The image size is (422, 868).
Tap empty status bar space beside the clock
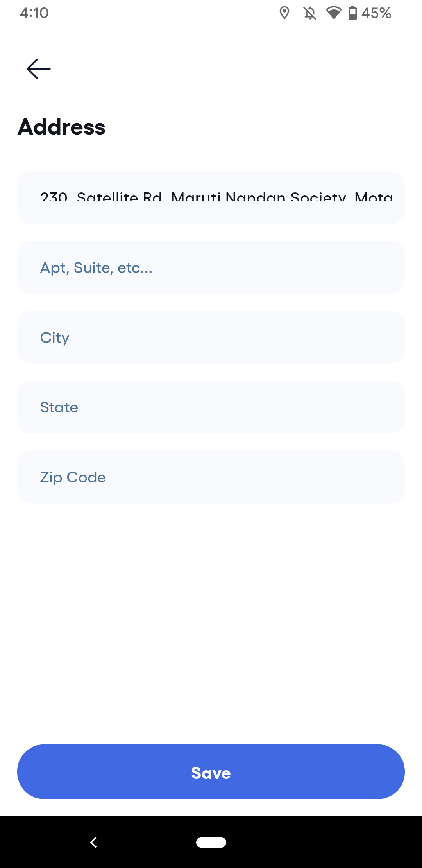156,13
